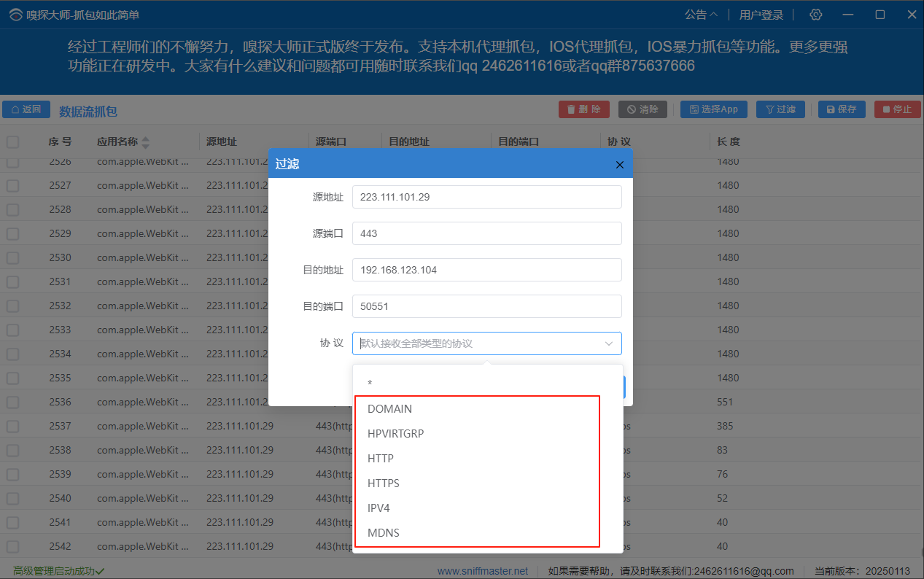Expand the 公告 announcement menu
924x579 pixels.
tap(701, 15)
